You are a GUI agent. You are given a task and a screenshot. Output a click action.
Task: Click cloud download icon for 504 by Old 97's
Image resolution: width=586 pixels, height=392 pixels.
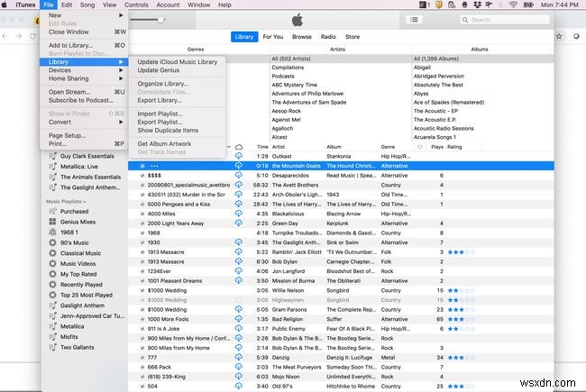(238, 386)
